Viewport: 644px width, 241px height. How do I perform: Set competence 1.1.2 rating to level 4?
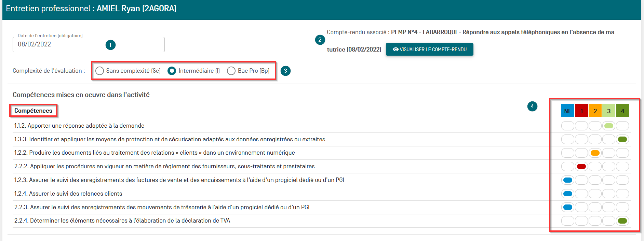click(x=622, y=126)
